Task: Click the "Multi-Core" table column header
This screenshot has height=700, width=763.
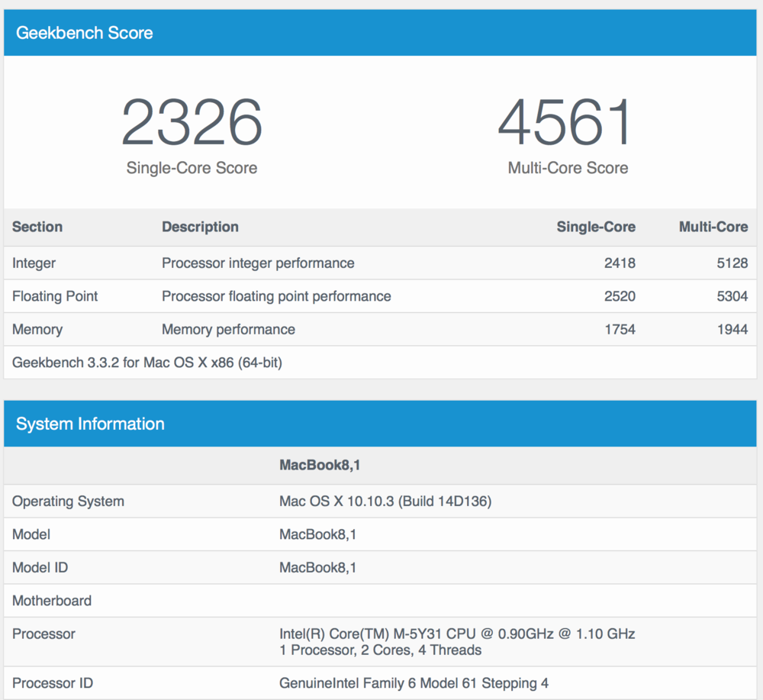Action: point(713,227)
